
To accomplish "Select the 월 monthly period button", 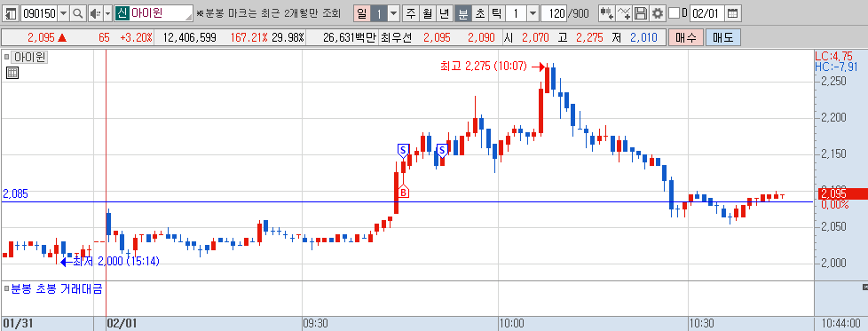I will pos(428,13).
